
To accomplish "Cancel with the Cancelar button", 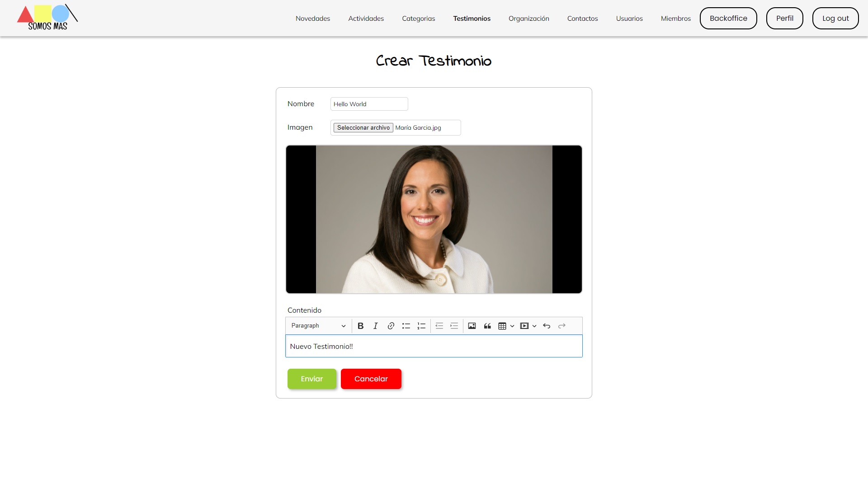I will point(371,379).
